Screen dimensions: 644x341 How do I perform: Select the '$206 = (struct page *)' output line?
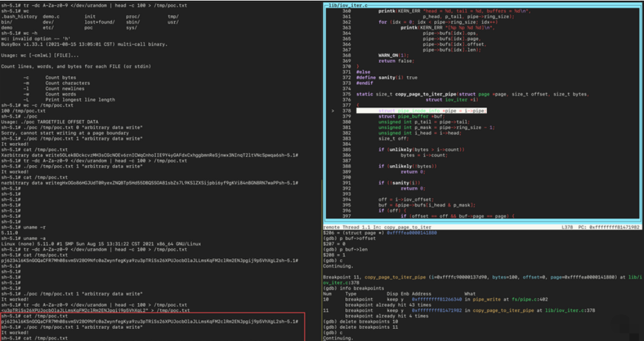tap(380, 232)
